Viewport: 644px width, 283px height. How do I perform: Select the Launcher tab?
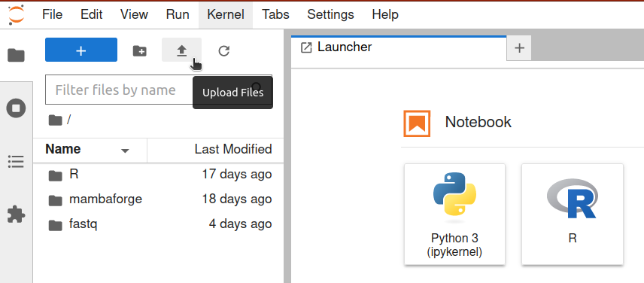coord(399,47)
